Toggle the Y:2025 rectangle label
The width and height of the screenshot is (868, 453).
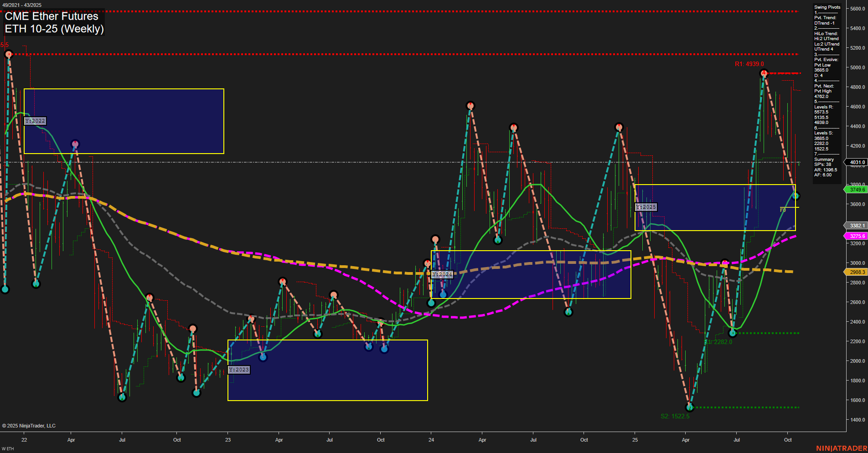pos(646,206)
